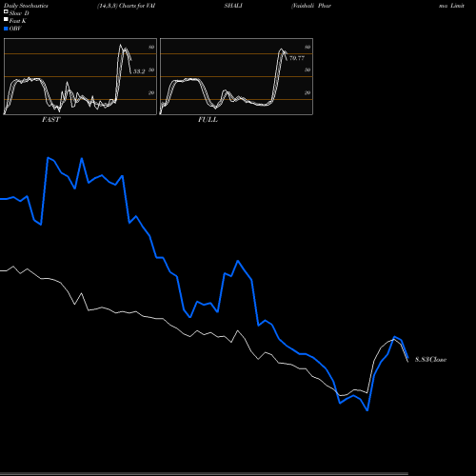Click the FULL chart label

[x=208, y=120]
